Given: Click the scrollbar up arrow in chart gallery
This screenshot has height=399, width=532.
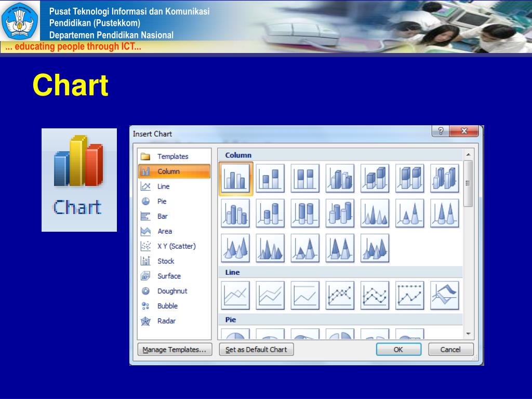Looking at the screenshot, I should (468, 155).
